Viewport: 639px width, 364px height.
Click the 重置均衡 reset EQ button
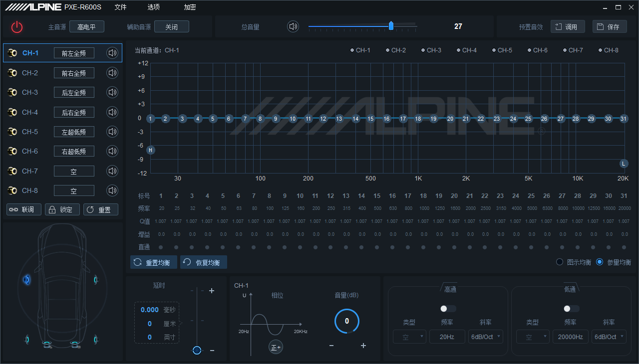[x=154, y=262]
